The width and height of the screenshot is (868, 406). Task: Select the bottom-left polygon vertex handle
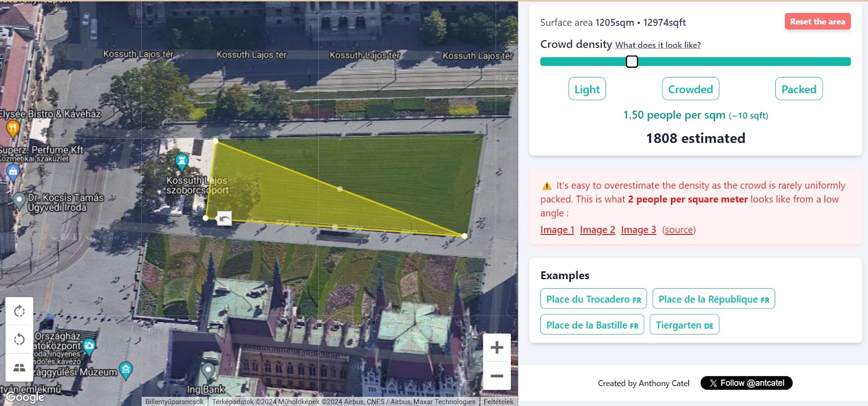tap(206, 218)
